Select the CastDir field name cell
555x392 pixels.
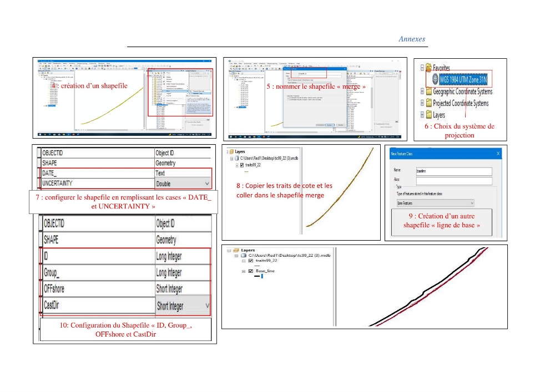(x=98, y=305)
